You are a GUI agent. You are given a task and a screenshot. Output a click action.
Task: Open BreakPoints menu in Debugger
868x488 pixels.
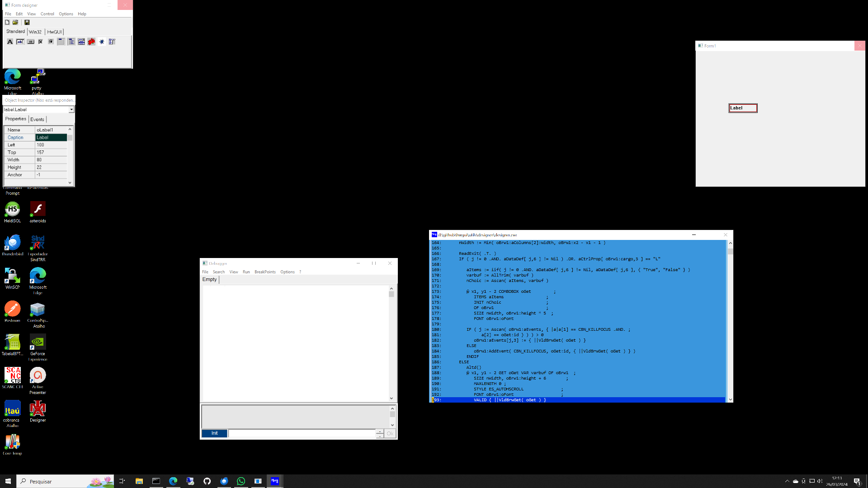(265, 272)
